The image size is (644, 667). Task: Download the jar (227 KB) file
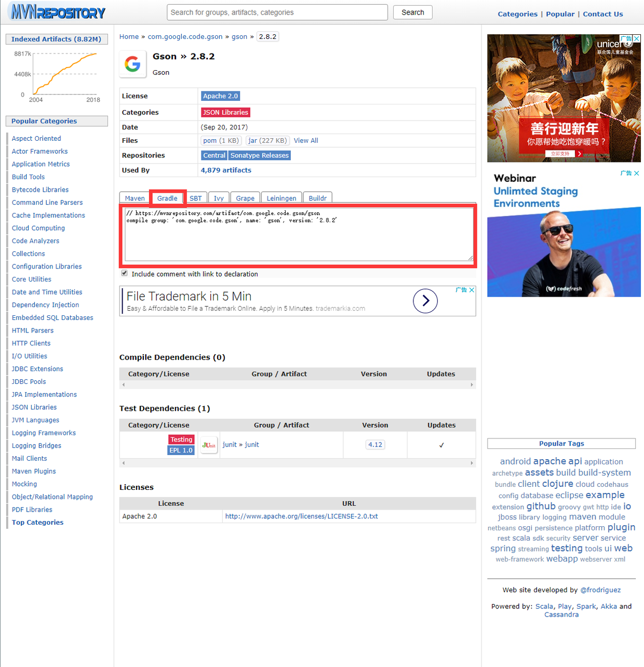(x=267, y=141)
